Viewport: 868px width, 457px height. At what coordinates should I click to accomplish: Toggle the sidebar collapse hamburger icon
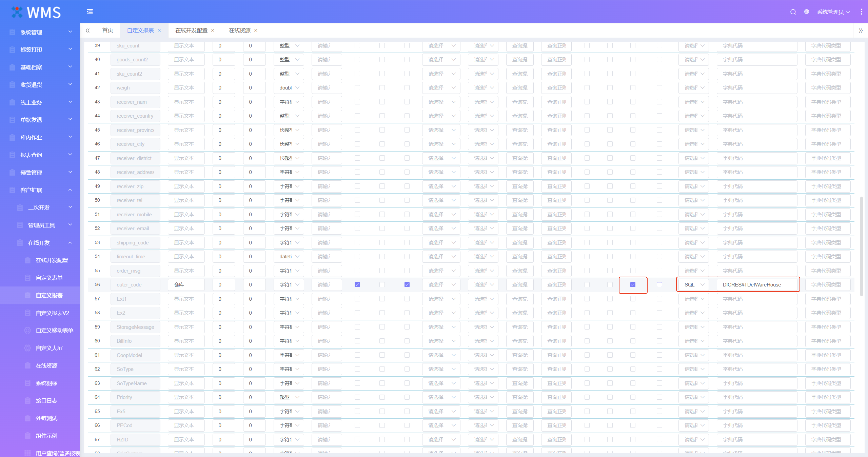(x=90, y=12)
